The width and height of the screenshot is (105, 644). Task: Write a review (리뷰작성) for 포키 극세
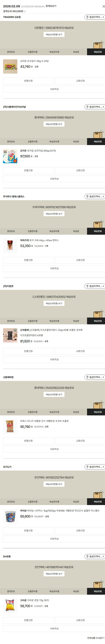pyautogui.click(x=54, y=268)
